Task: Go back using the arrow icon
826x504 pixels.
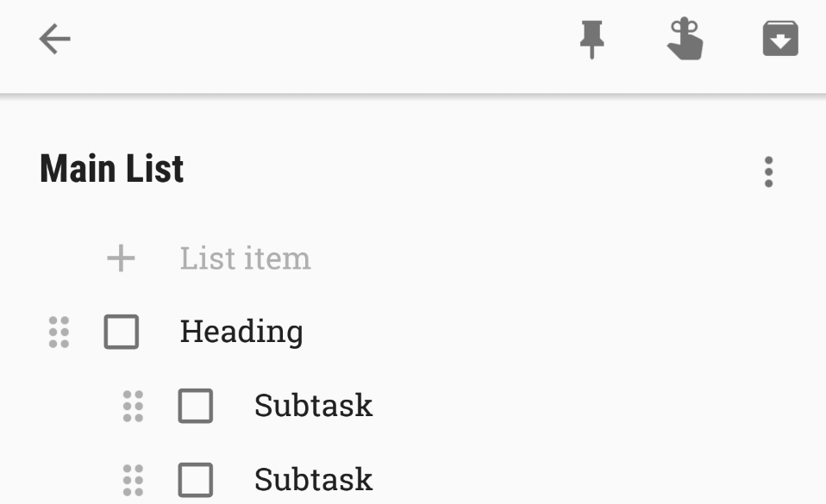Action: tap(55, 39)
